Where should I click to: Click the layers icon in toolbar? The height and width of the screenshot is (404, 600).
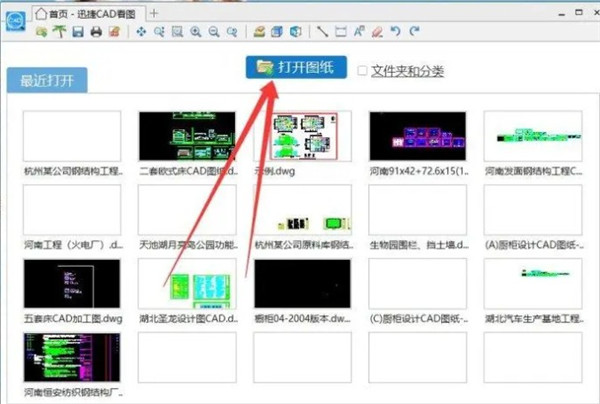259,32
